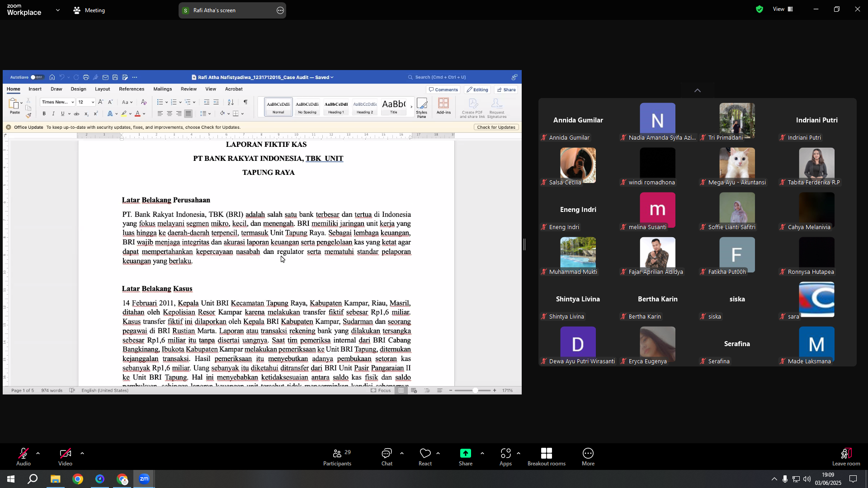The width and height of the screenshot is (868, 488).
Task: Expand the styles gallery arrow
Action: [x=411, y=107]
